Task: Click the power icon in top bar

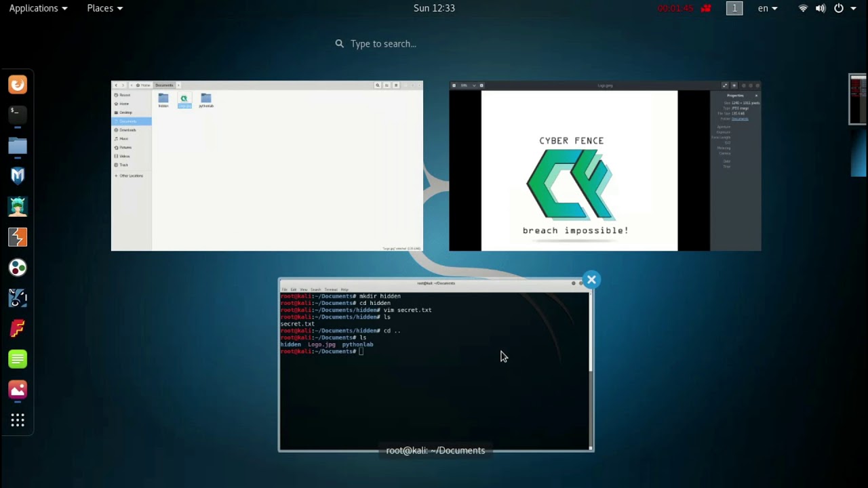Action: [839, 8]
